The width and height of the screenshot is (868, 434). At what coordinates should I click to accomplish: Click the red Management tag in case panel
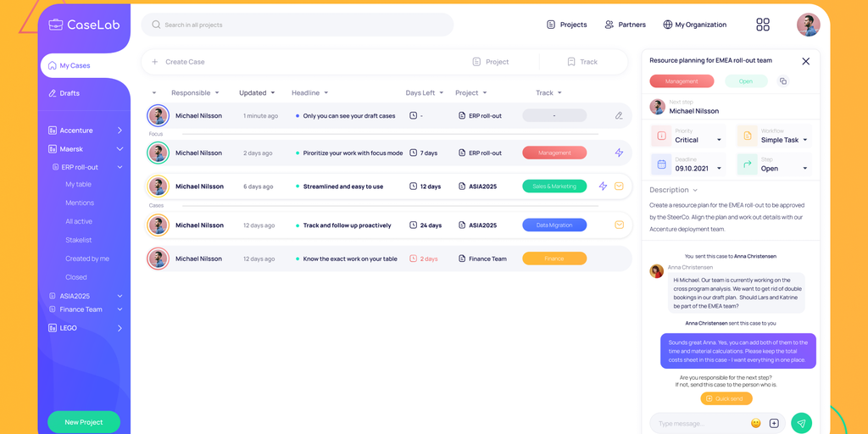pos(682,81)
